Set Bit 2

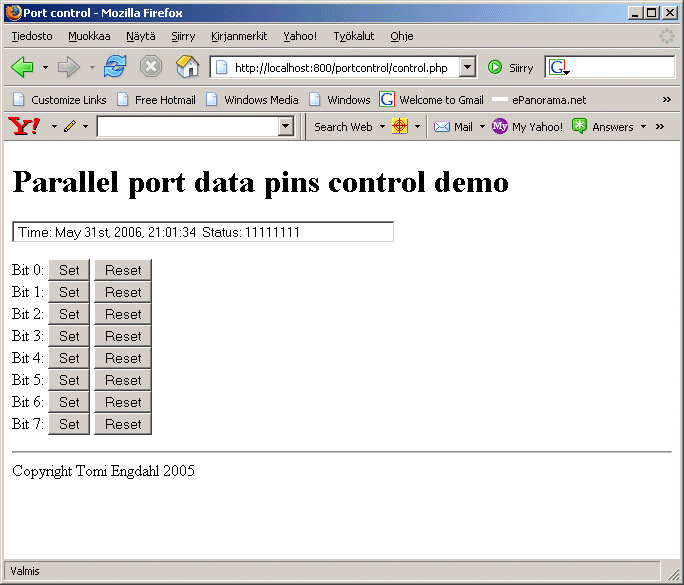point(69,314)
